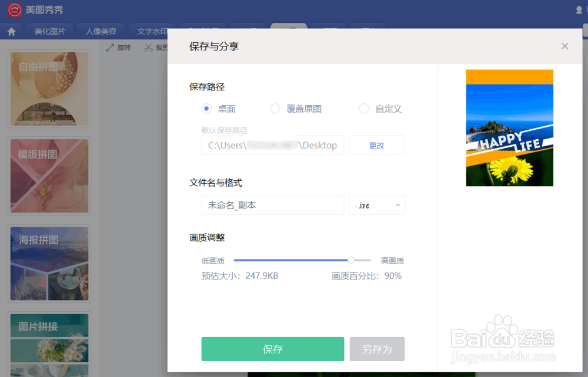Click the 美图秀秀 app logo icon
This screenshot has height=377, width=588.
click(x=14, y=9)
